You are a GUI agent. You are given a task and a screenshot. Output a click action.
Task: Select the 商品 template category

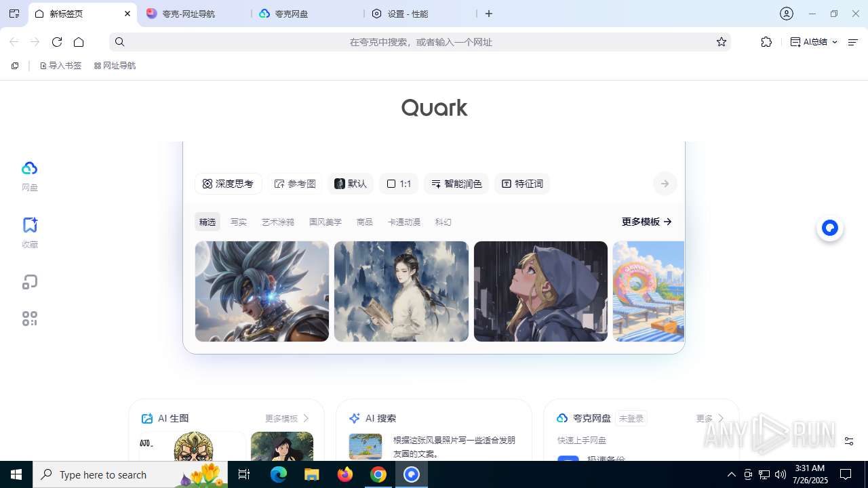(365, 222)
